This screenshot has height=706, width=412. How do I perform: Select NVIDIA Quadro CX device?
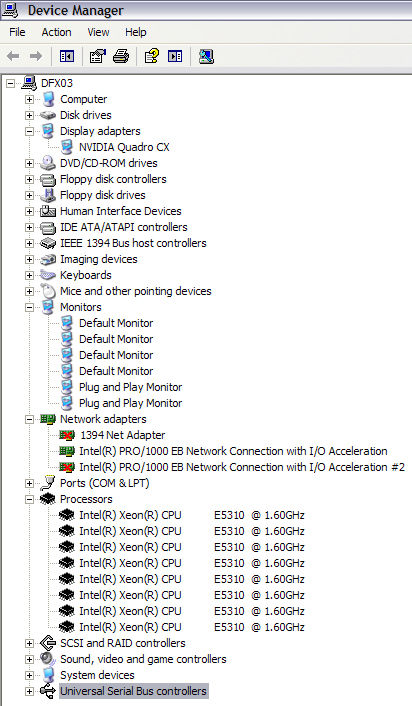(x=124, y=147)
